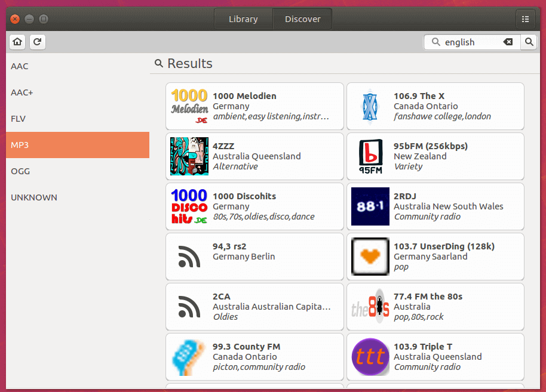Open the 95bFM (256kbps) station title

pos(431,146)
